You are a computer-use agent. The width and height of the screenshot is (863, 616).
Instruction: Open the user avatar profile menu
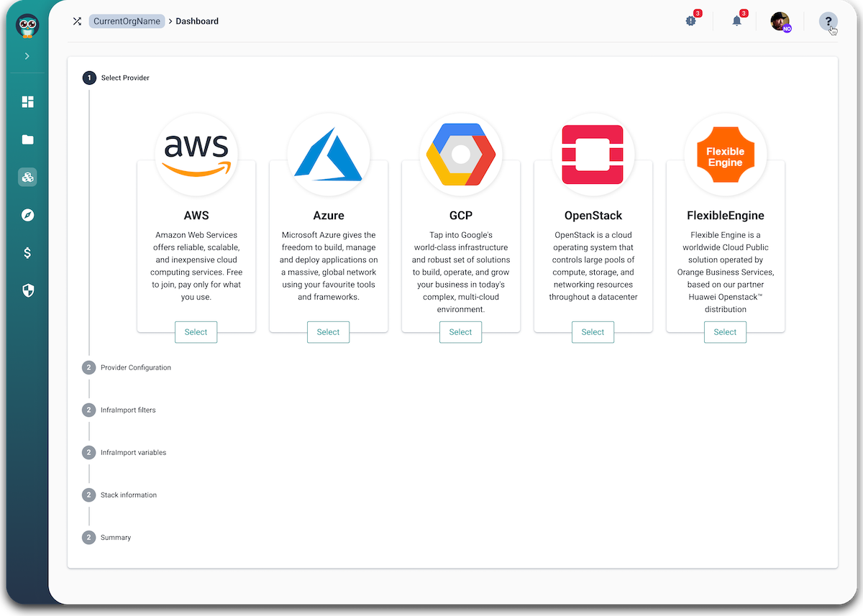pos(780,22)
